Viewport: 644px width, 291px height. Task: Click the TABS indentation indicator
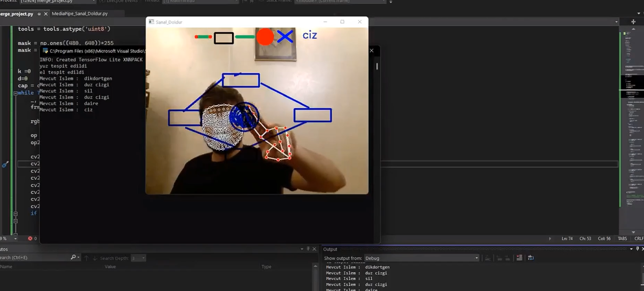[622, 238]
